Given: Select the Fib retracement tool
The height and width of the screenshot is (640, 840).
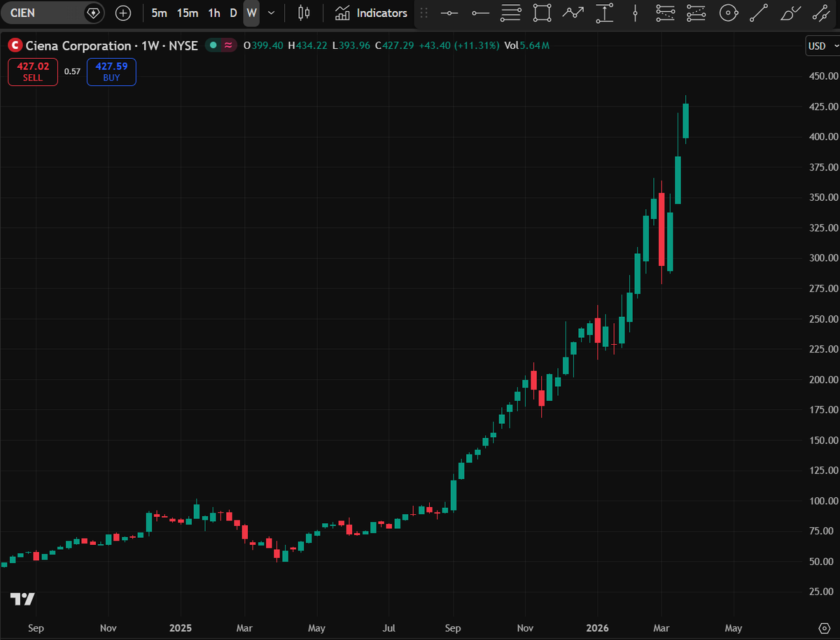Looking at the screenshot, I should [x=512, y=13].
